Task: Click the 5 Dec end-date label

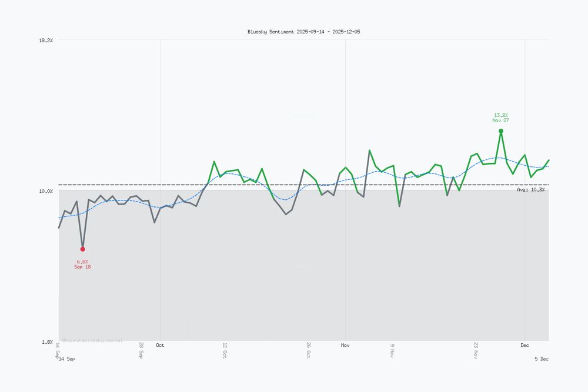Action: tap(540, 359)
